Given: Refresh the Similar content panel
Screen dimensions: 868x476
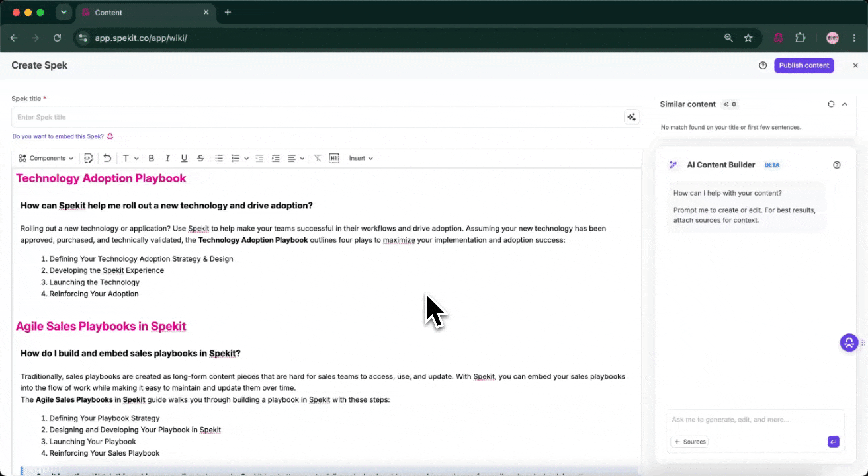Looking at the screenshot, I should tap(832, 104).
